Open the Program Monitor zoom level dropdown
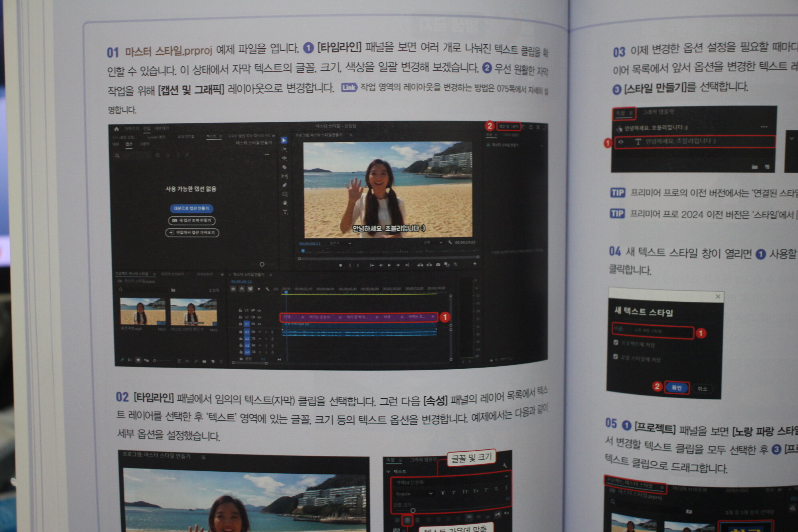 [x=340, y=243]
